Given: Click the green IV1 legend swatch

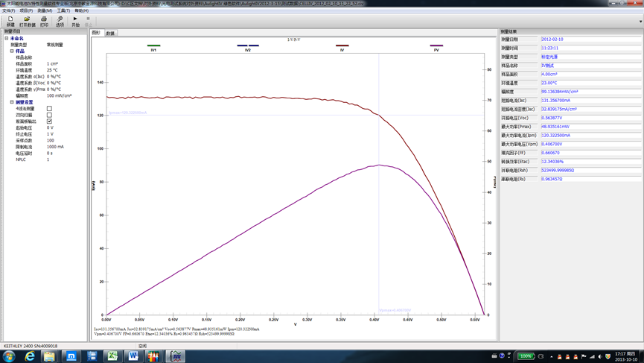Looking at the screenshot, I should pos(153,45).
